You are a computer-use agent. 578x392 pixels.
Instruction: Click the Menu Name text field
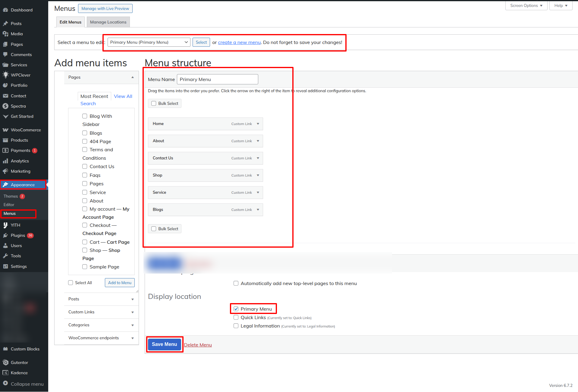(217, 79)
